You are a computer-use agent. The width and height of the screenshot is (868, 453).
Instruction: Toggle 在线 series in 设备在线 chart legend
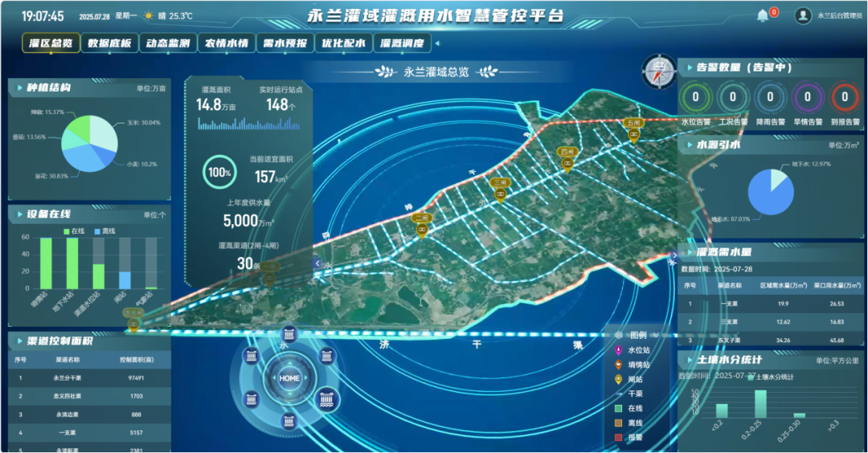tap(74, 231)
